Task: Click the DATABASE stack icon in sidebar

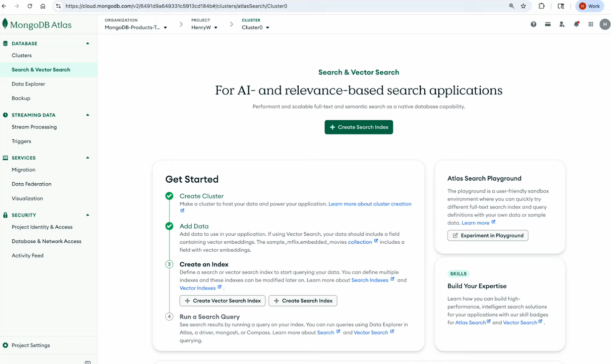Action: click(5, 44)
